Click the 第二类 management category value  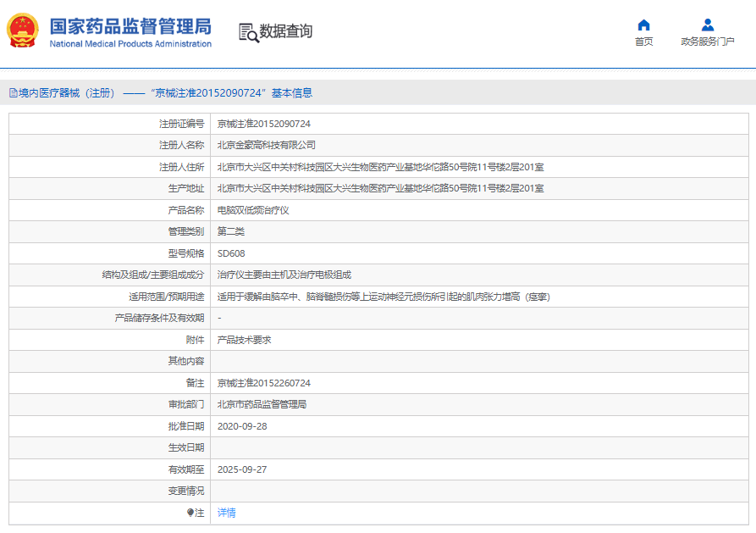(231, 231)
